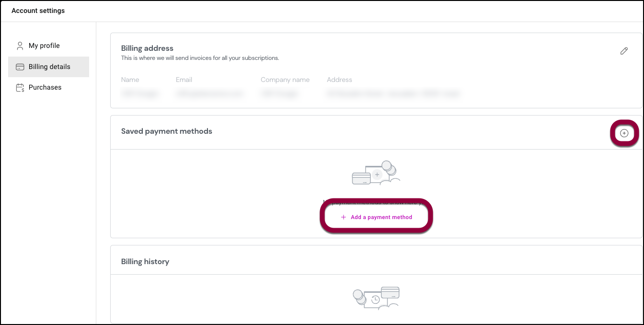Select Billing details in the sidebar
Screen dimensions: 644x325
(49, 67)
